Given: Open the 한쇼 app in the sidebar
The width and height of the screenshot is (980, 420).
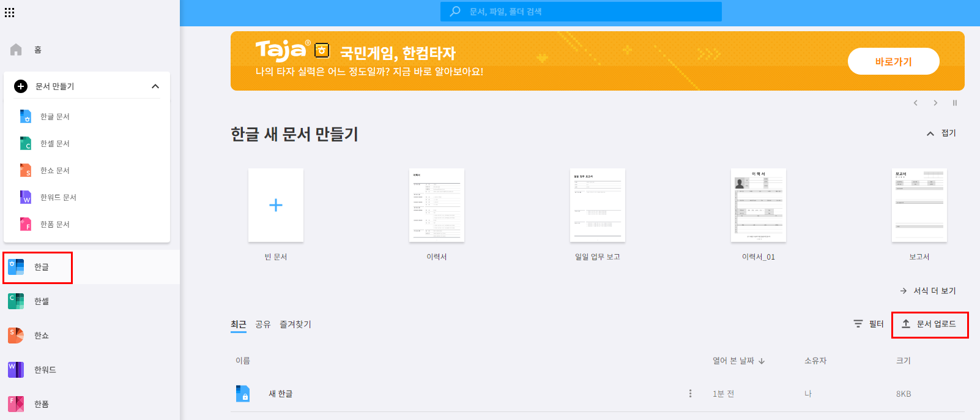Looking at the screenshot, I should 90,336.
